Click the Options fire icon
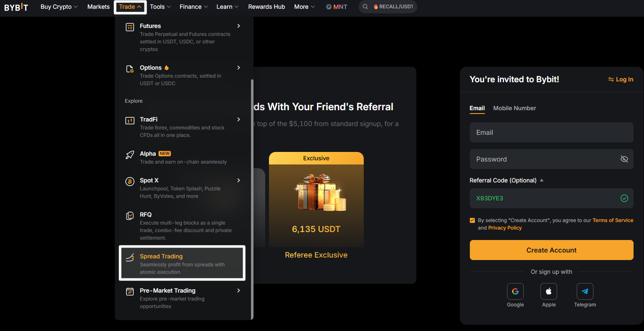This screenshot has width=644, height=331. [167, 68]
